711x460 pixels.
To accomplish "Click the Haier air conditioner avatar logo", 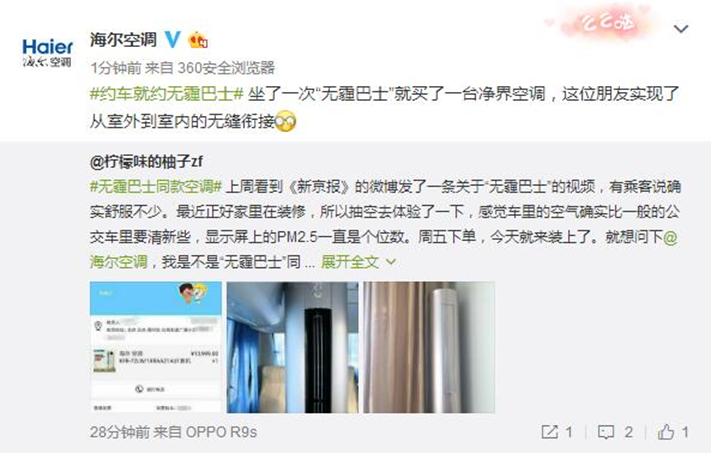I will tap(47, 53).
